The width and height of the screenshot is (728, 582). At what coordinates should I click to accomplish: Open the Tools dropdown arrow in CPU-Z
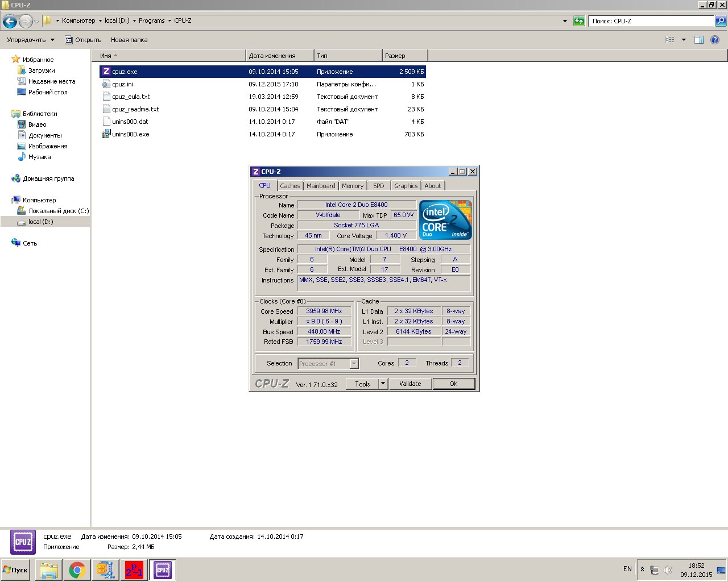[x=383, y=384]
